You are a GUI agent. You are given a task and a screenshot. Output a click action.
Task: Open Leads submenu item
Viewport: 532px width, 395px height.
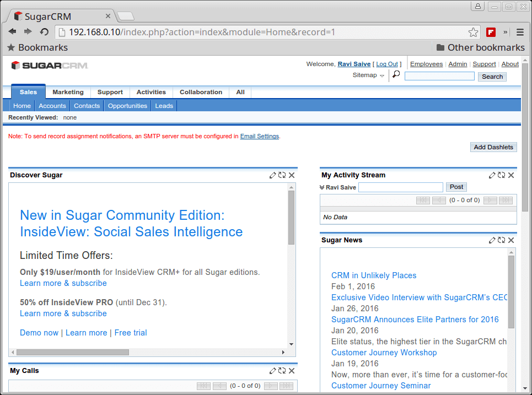pyautogui.click(x=164, y=106)
